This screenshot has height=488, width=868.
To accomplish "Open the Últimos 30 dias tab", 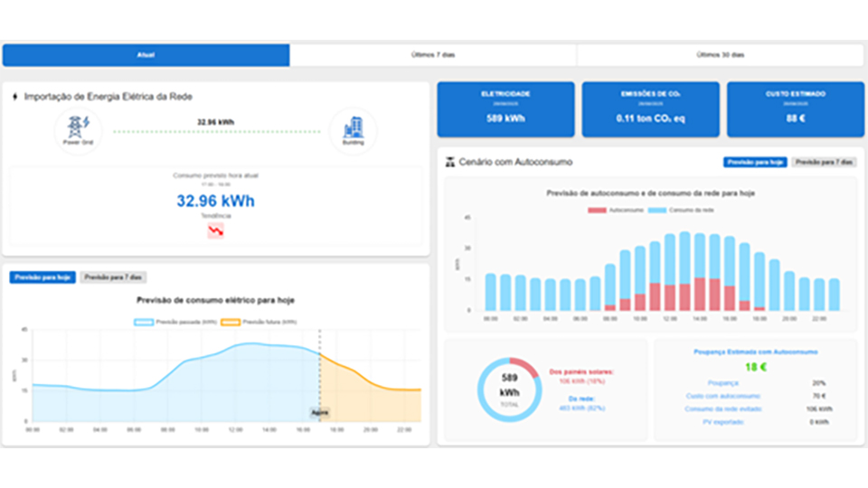I will pos(721,55).
